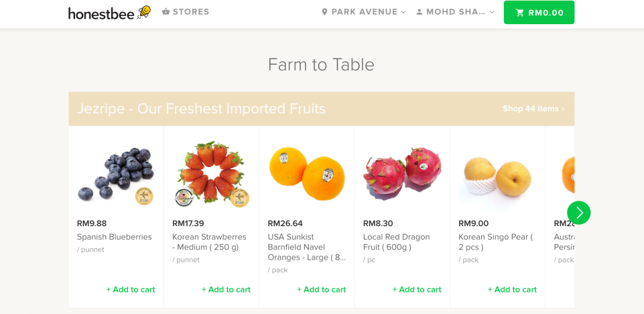
Task: Add Local Red Dragon Fruit to cart
Action: (417, 290)
